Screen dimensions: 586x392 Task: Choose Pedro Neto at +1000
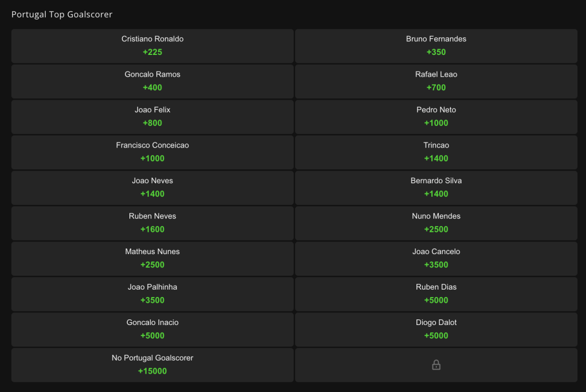(436, 117)
